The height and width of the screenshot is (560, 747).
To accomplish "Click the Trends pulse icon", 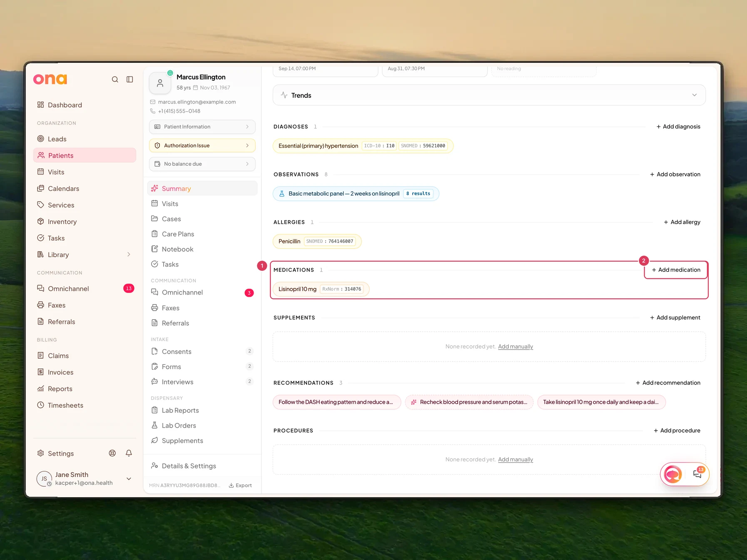I will coord(284,95).
